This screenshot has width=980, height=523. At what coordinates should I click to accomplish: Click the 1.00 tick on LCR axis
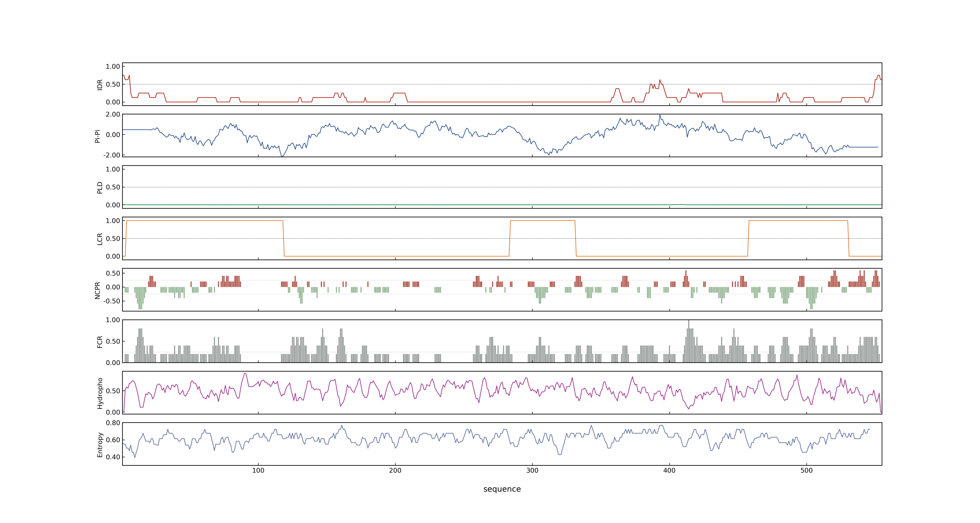point(113,221)
